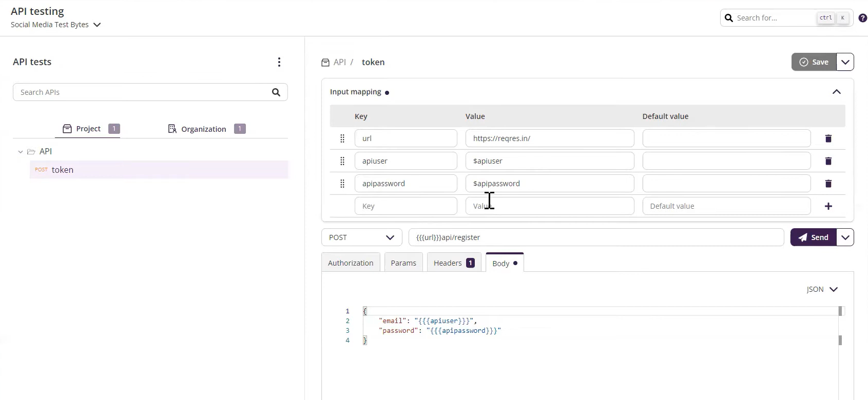Open the Authorization tab
The width and height of the screenshot is (868, 400).
coord(351,263)
